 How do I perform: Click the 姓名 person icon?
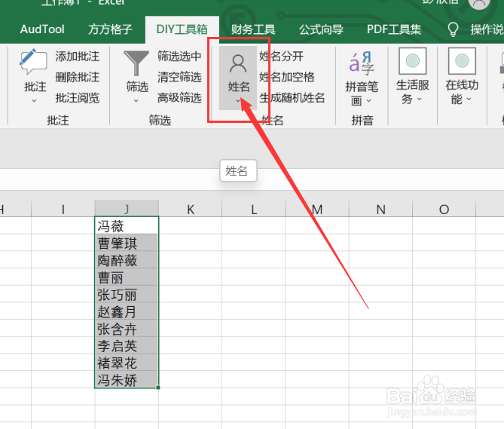pyautogui.click(x=238, y=63)
